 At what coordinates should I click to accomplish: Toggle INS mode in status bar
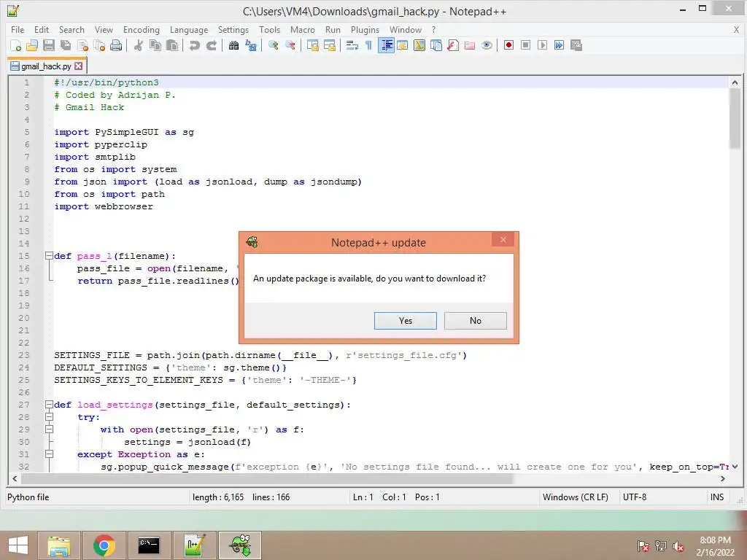[717, 497]
